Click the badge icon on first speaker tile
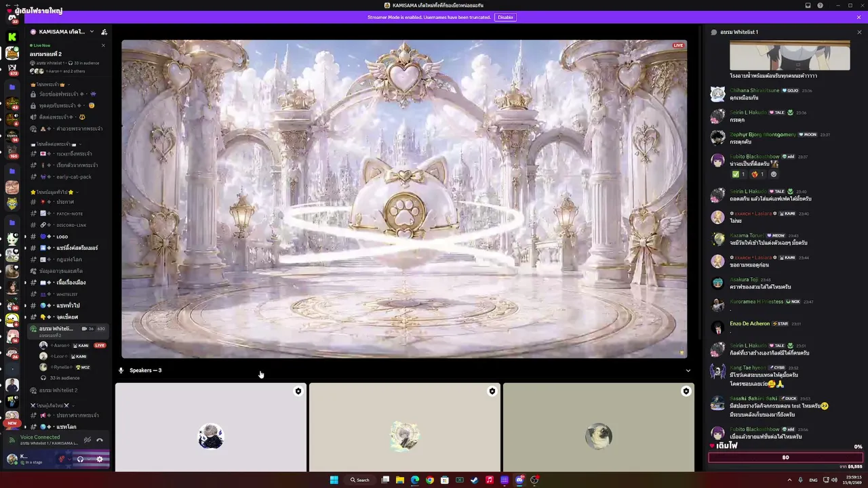Viewport: 868px width, 488px height. (298, 391)
